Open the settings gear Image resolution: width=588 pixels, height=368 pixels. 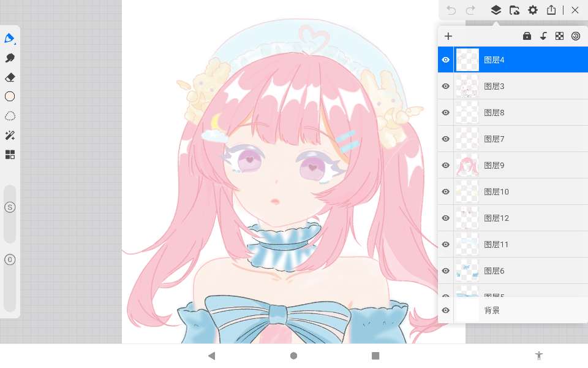tap(533, 10)
